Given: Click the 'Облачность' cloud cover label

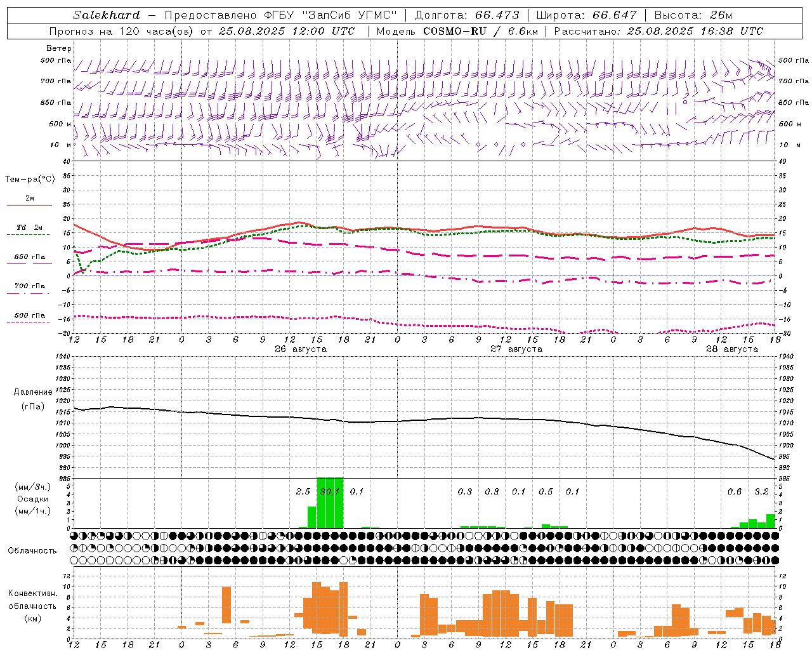Looking at the screenshot, I should click(32, 551).
